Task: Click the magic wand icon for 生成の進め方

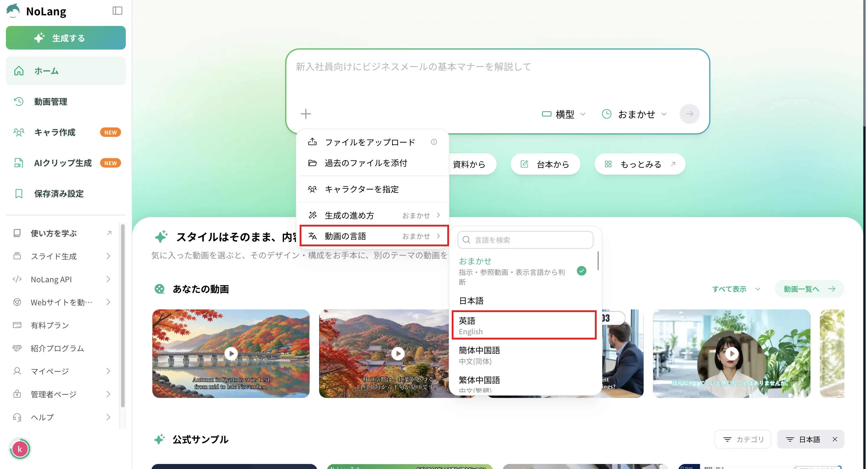Action: (x=313, y=215)
